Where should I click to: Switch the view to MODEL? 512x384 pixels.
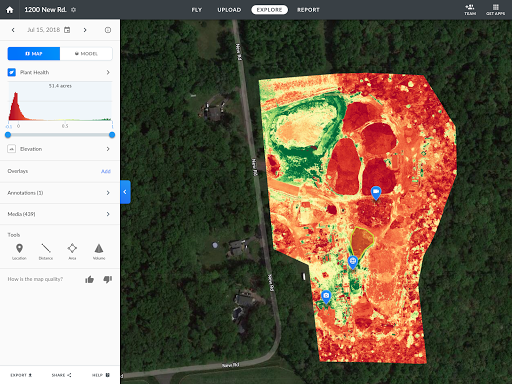coord(86,54)
